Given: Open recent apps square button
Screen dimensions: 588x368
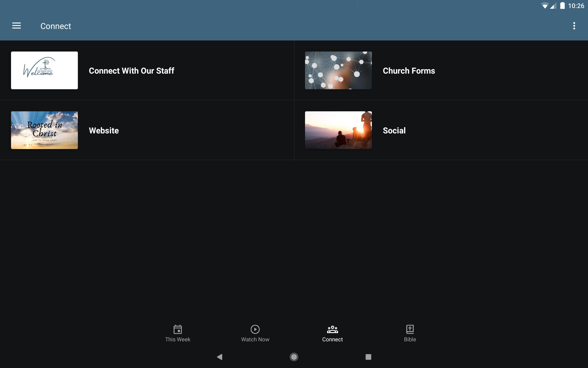Looking at the screenshot, I should pos(368,357).
